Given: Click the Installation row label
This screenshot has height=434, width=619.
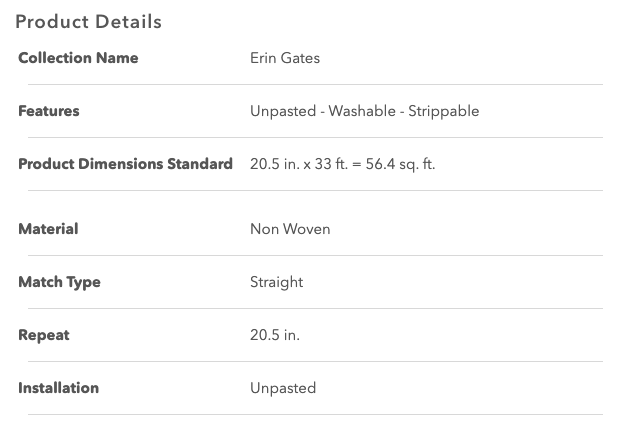Looking at the screenshot, I should [x=58, y=388].
